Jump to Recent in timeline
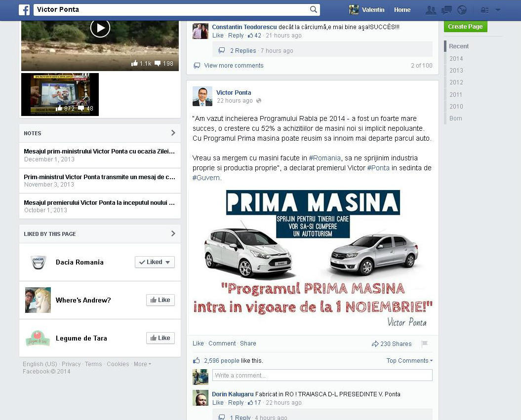 tap(459, 46)
